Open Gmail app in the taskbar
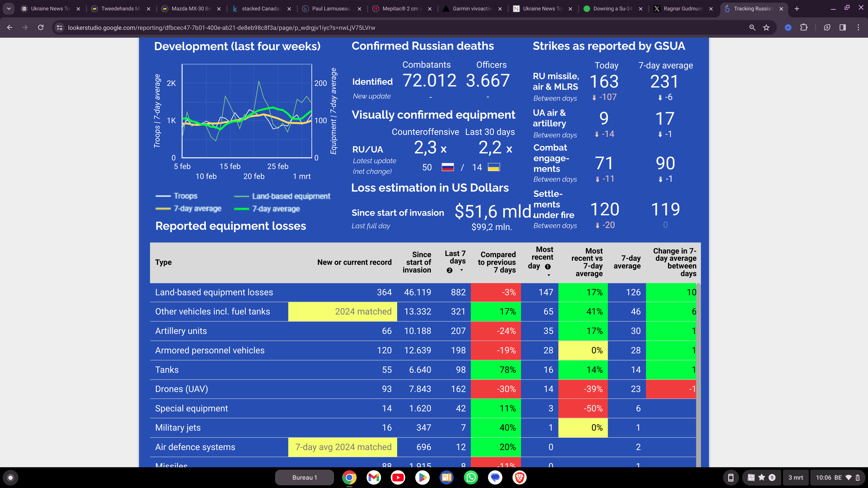 [374, 477]
